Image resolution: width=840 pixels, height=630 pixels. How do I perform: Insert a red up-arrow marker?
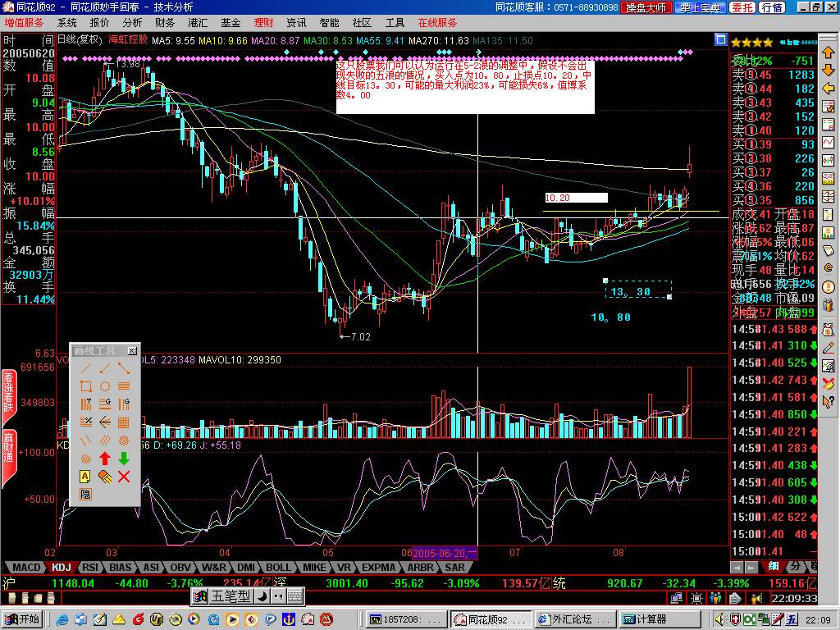pyautogui.click(x=105, y=459)
